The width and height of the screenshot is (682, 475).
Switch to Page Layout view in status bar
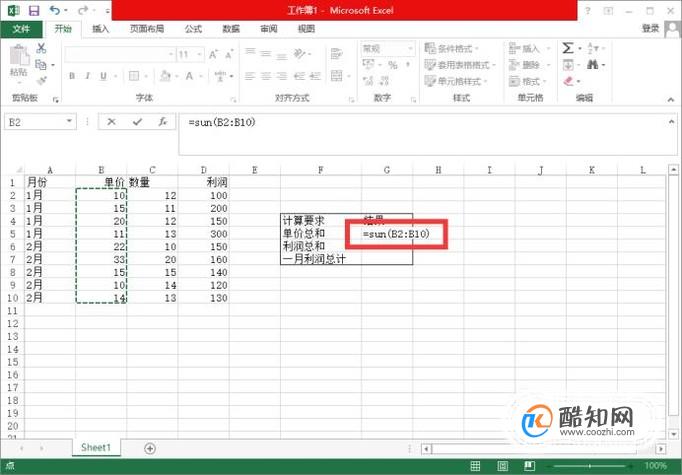click(x=502, y=466)
